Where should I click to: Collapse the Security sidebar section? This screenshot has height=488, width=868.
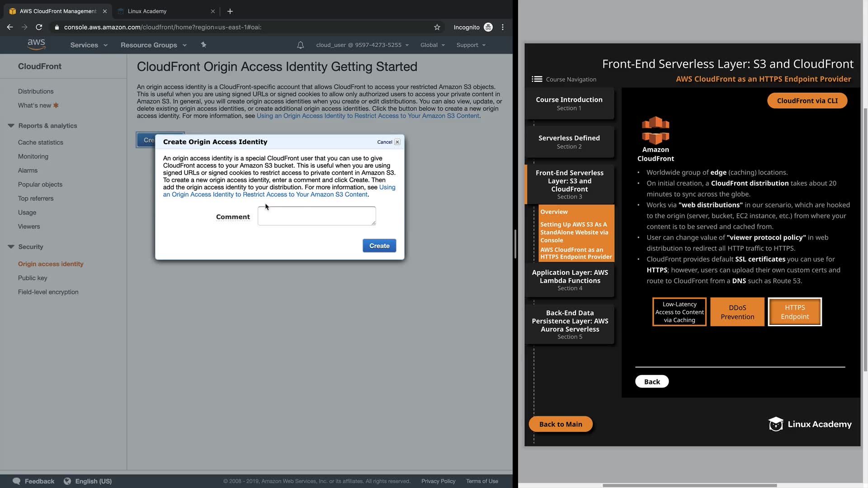tap(11, 247)
